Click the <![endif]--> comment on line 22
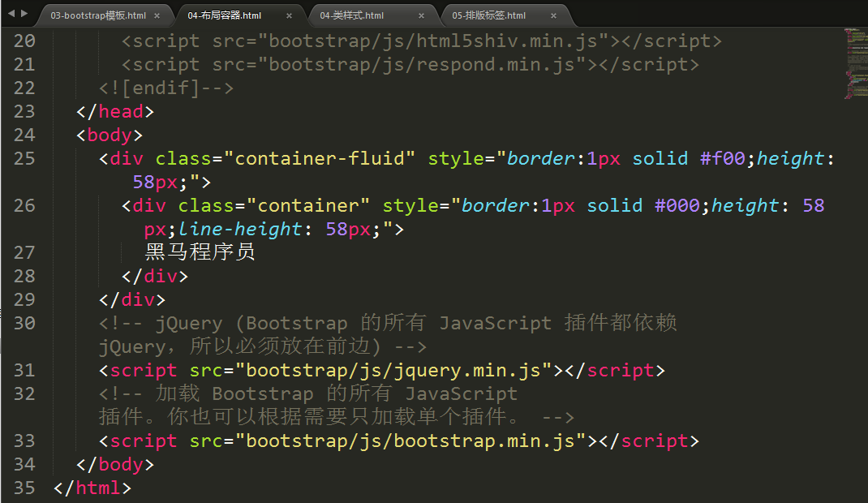Image resolution: width=868 pixels, height=503 pixels. point(166,88)
